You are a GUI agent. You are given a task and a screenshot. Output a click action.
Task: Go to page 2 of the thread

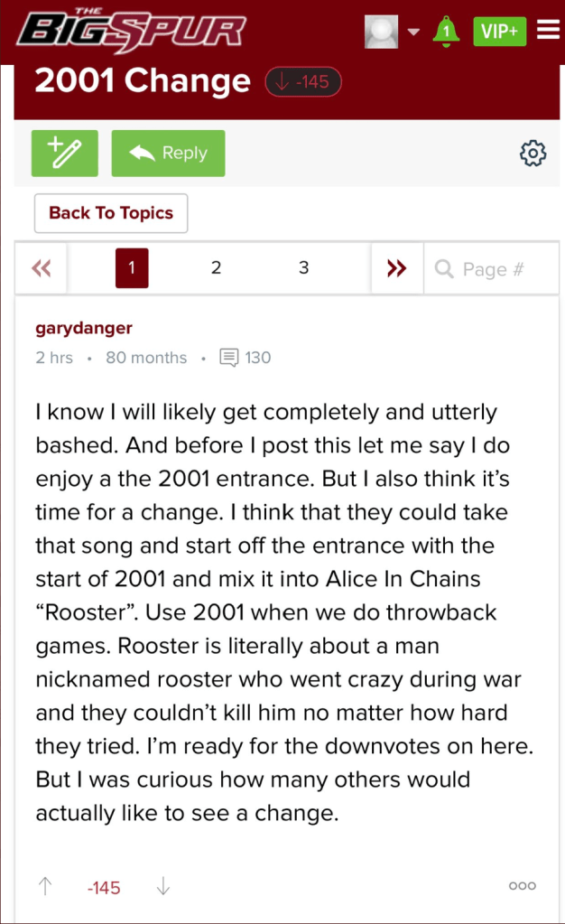(x=217, y=268)
